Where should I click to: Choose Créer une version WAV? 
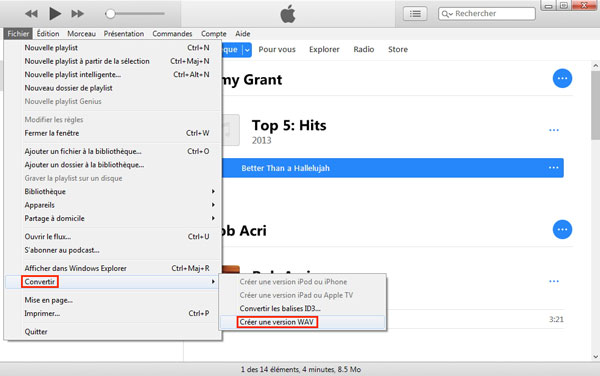pos(302,322)
